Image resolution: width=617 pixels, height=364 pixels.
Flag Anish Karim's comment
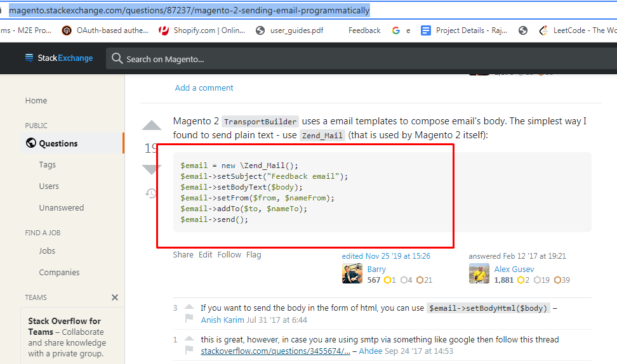coord(189,319)
